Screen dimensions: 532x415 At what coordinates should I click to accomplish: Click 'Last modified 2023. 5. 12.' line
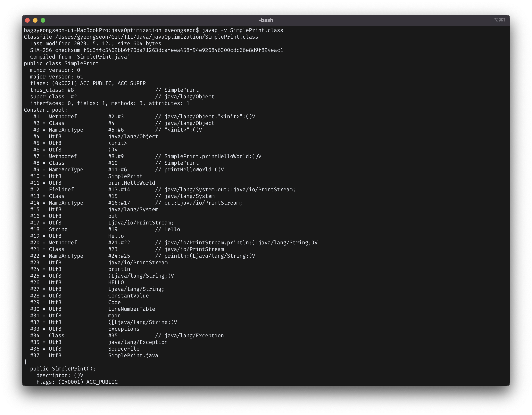[96, 44]
